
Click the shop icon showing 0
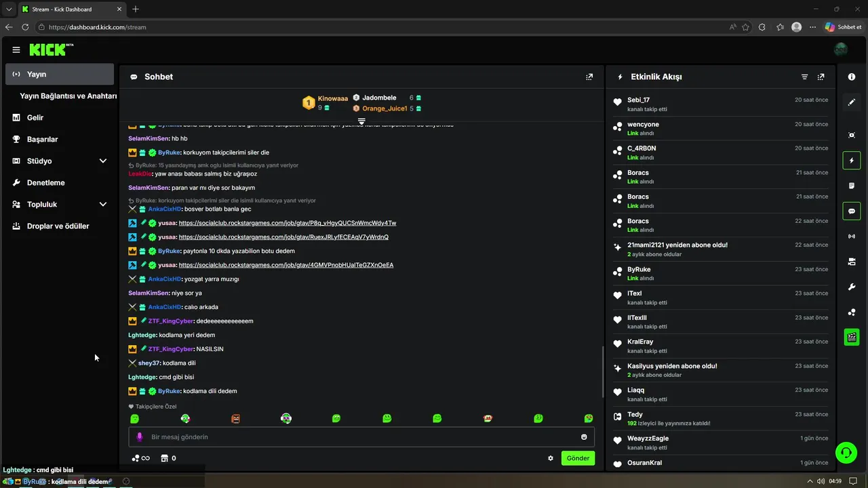[168, 458]
